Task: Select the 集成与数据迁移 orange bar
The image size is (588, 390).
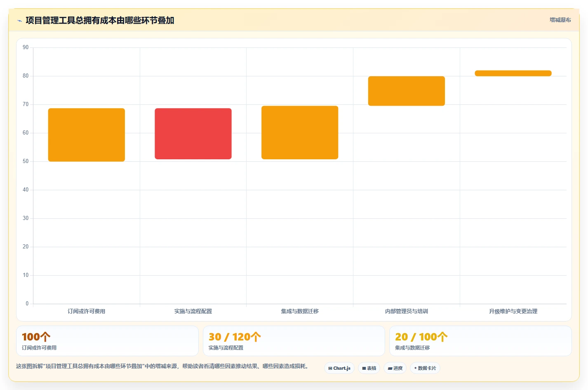Action: pos(300,132)
